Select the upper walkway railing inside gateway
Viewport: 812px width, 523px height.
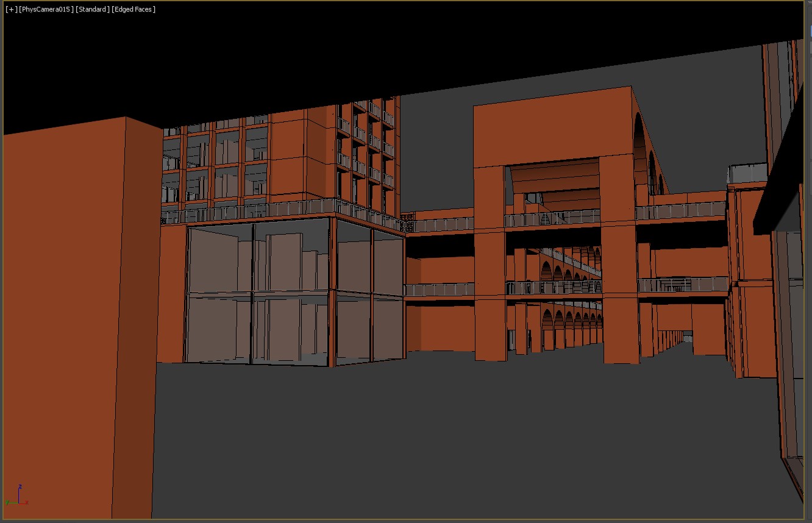coord(552,218)
